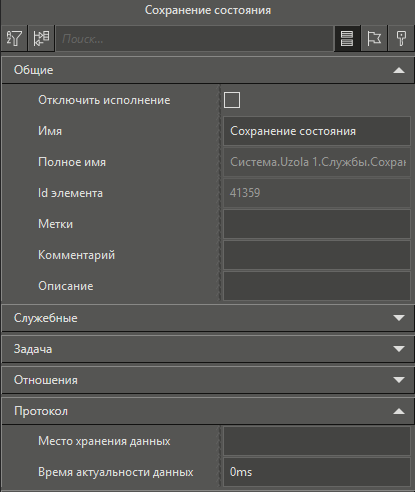The image size is (415, 492).
Task: Click the collapse tree structure icon
Action: (x=41, y=39)
